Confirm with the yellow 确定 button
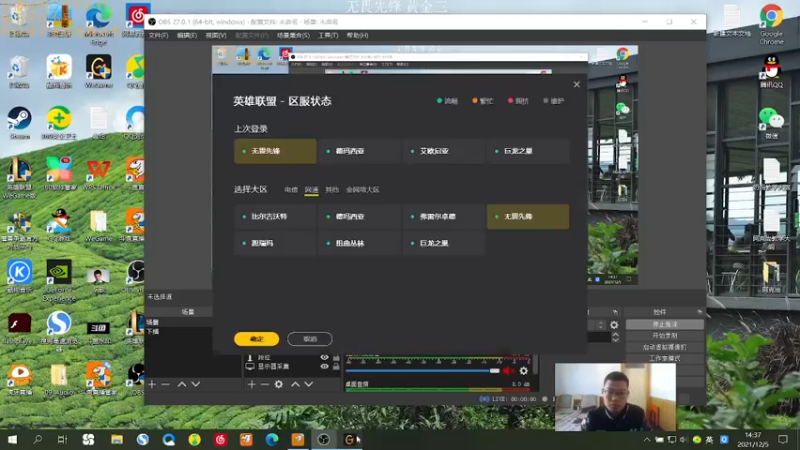The width and height of the screenshot is (800, 450). tap(257, 339)
